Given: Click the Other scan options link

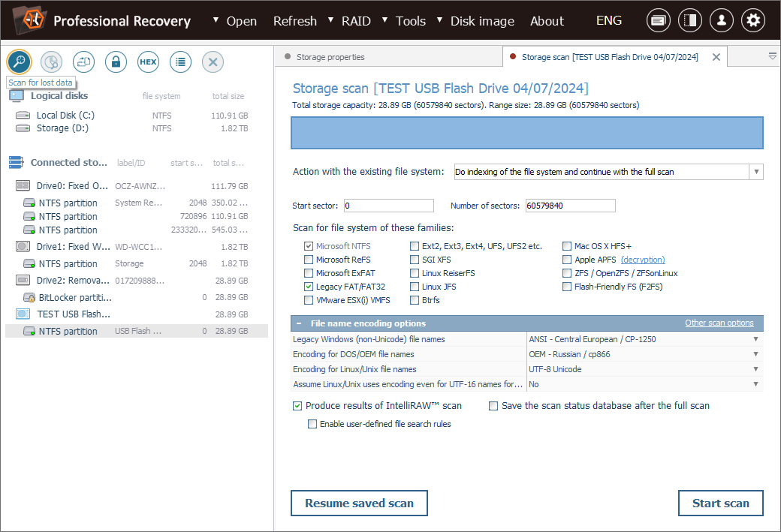Looking at the screenshot, I should 719,323.
